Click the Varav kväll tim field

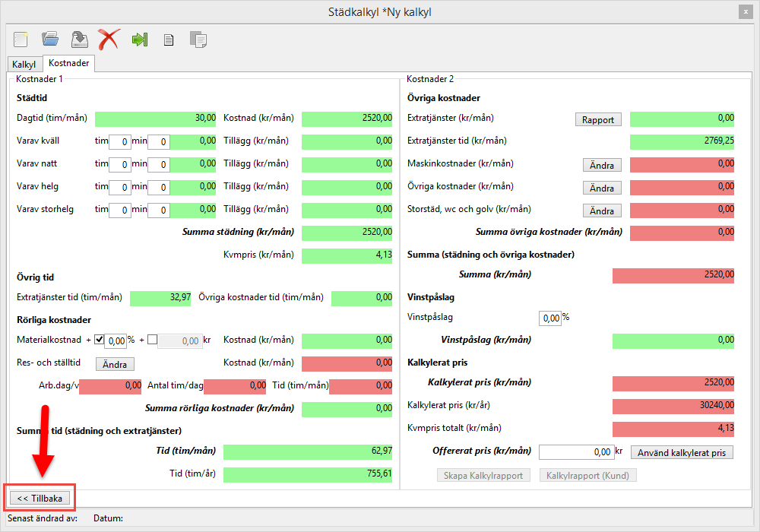coord(119,141)
